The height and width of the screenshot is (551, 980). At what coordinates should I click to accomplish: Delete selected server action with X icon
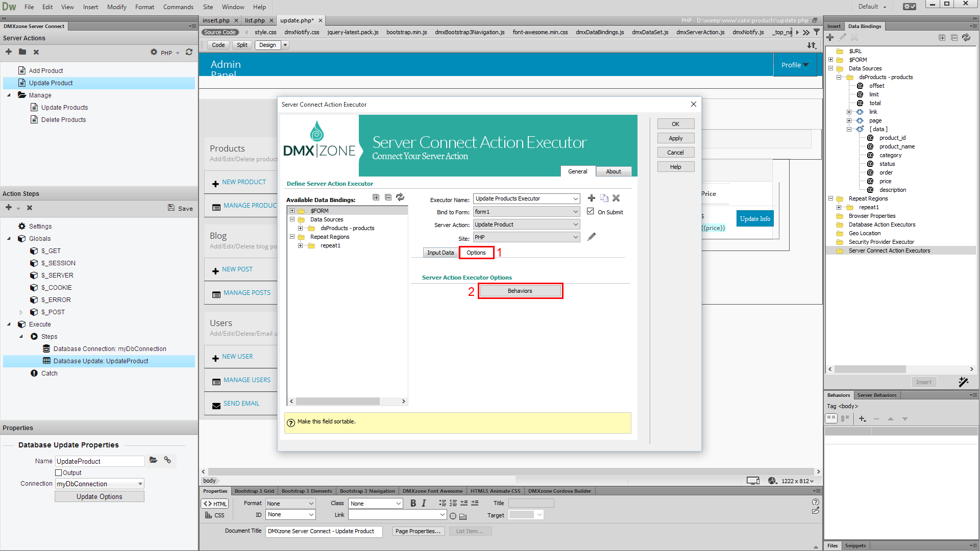click(36, 52)
